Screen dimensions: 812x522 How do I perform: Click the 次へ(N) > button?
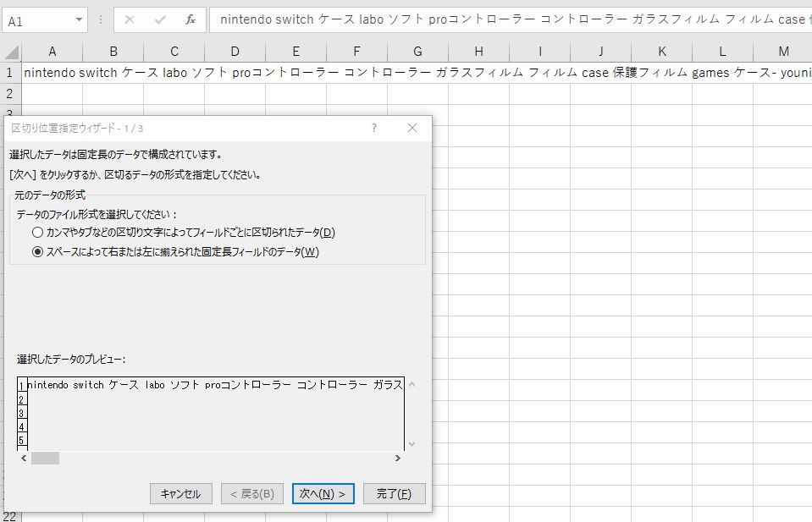[323, 493]
